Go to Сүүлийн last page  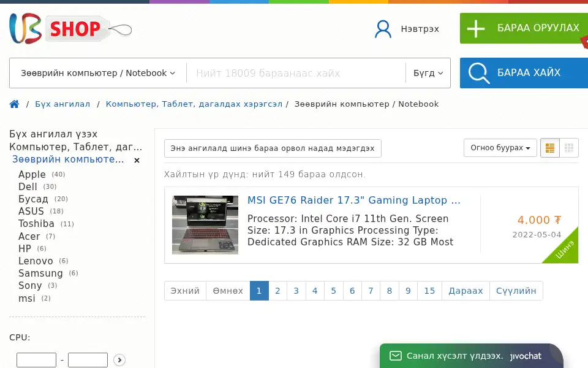pos(516,291)
